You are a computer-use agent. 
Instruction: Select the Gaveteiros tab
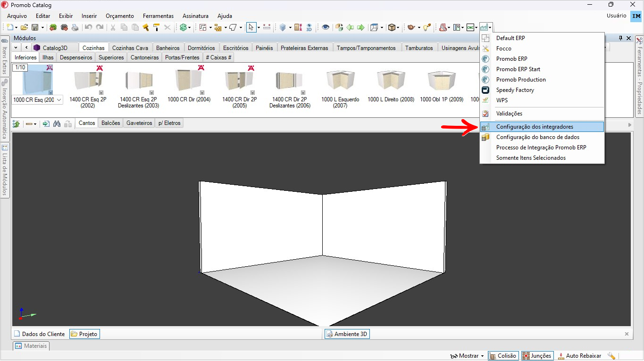pos(139,123)
